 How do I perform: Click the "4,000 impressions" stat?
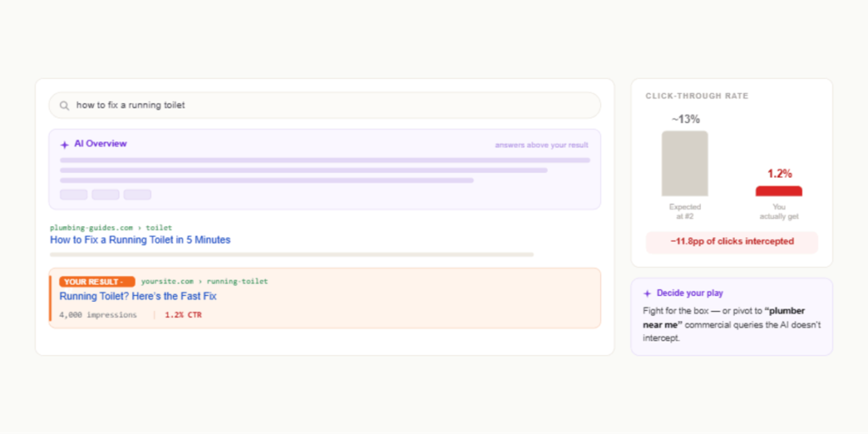(98, 315)
